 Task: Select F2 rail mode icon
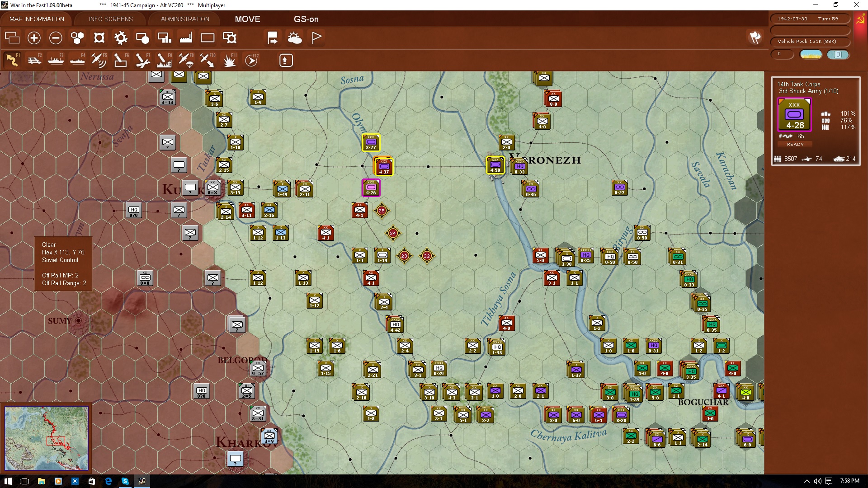pos(34,60)
